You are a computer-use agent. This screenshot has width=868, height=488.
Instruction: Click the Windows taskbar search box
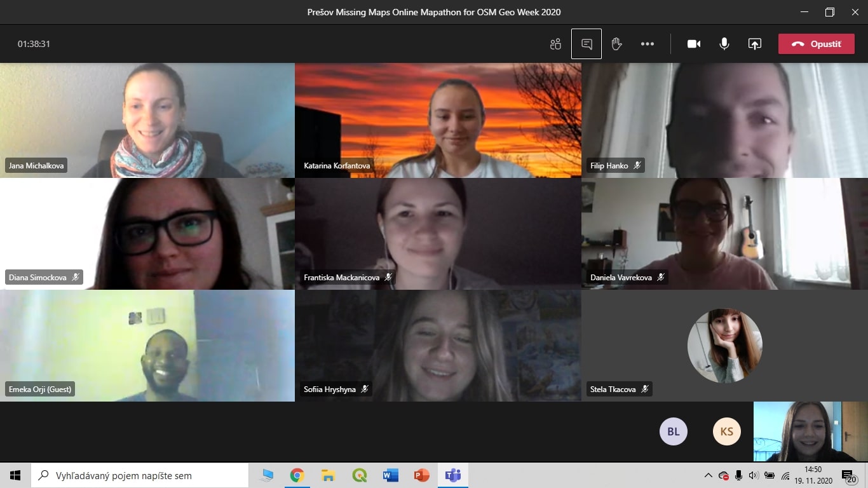[139, 475]
